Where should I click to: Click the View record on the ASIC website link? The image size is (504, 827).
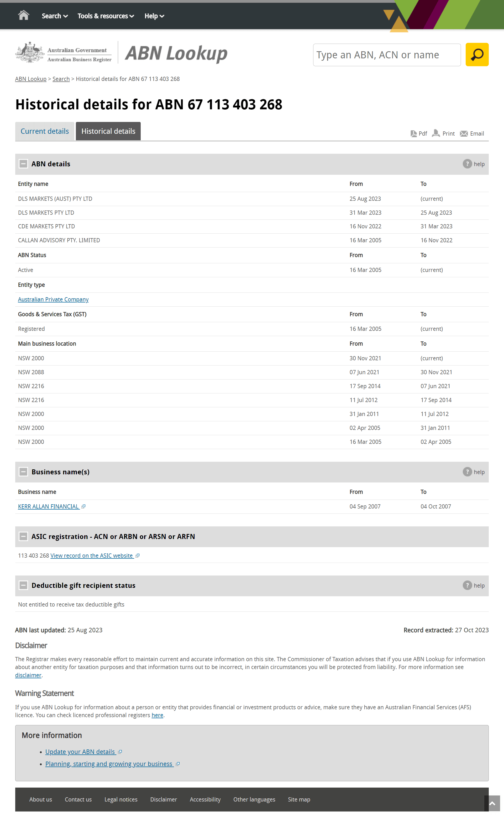[94, 555]
